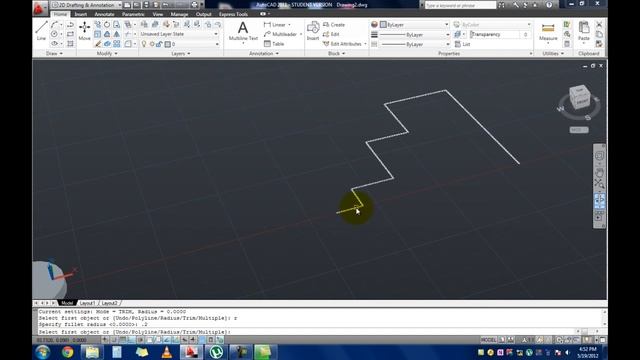
Task: Open ByLayer color dropdown
Action: click(x=414, y=25)
